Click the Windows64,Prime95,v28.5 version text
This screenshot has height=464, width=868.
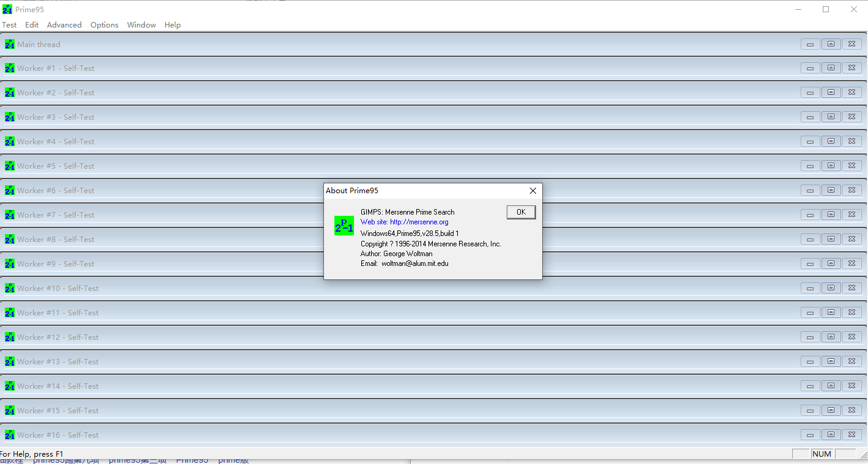click(x=410, y=233)
